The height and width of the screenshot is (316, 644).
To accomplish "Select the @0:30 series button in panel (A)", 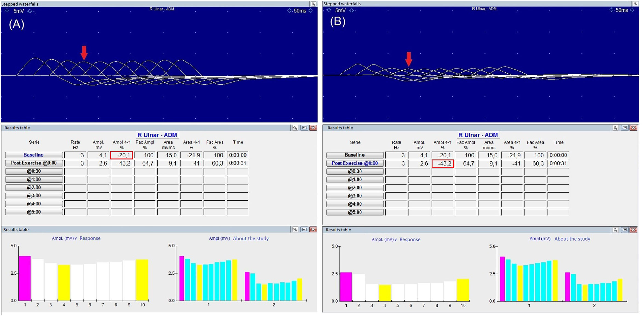I will coord(34,171).
